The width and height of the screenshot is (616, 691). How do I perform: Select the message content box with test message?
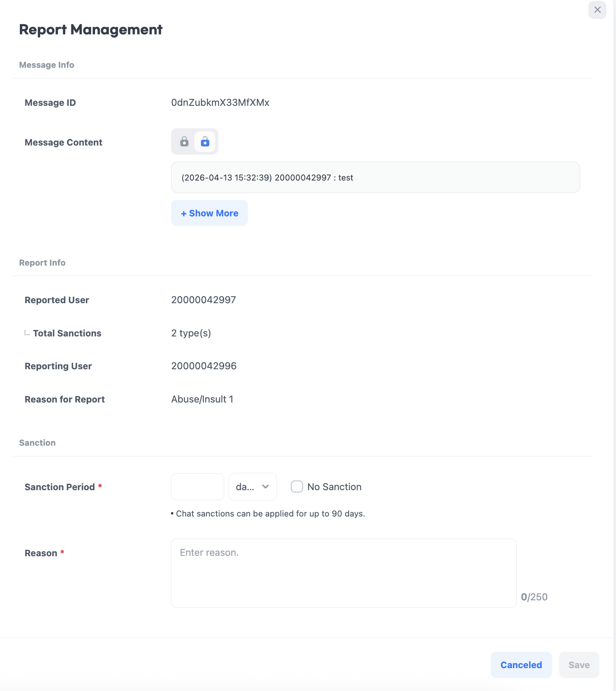(x=375, y=178)
